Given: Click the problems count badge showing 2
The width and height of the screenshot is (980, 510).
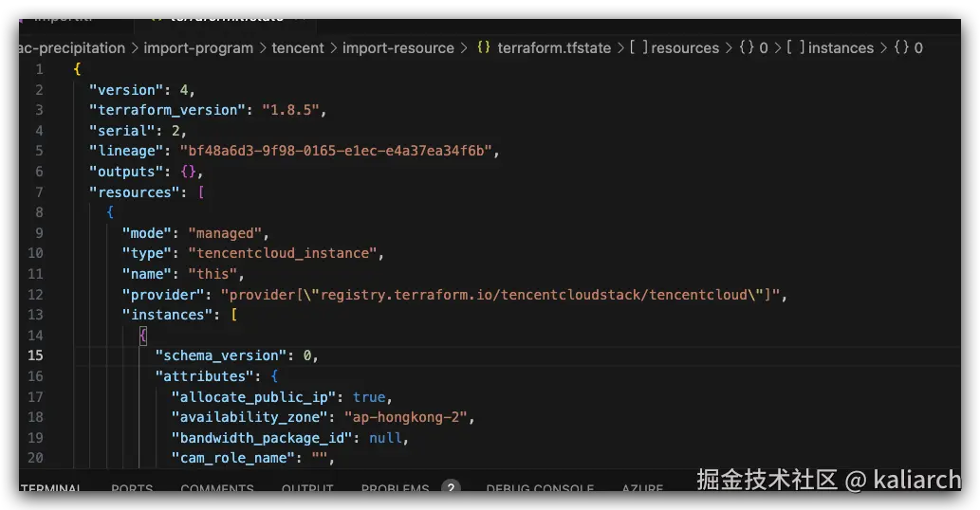Looking at the screenshot, I should (x=451, y=487).
